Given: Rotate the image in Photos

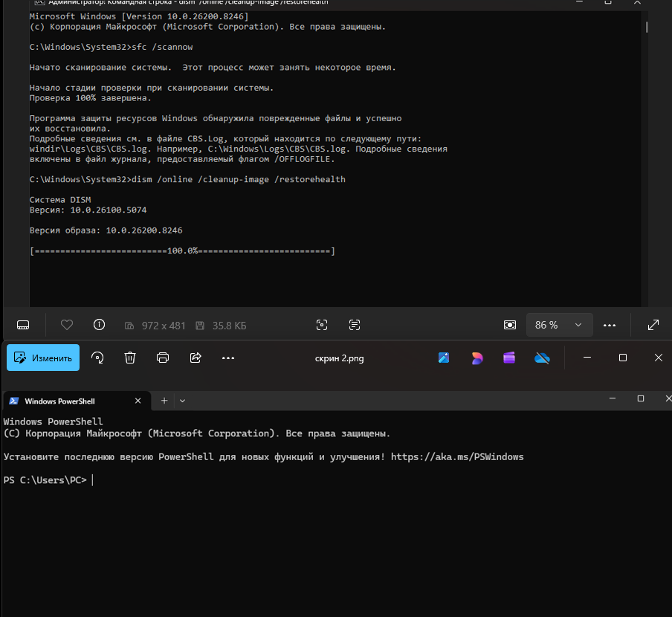Looking at the screenshot, I should [x=97, y=358].
